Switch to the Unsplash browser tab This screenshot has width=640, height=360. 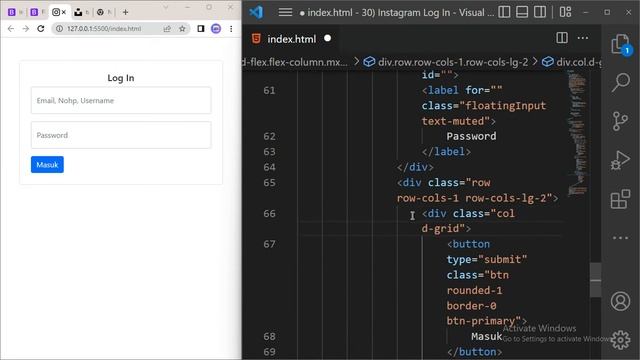pyautogui.click(x=81, y=12)
